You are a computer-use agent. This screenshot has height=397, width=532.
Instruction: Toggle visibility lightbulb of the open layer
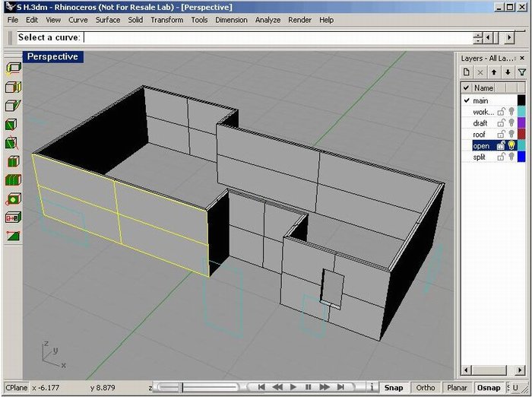[511, 146]
